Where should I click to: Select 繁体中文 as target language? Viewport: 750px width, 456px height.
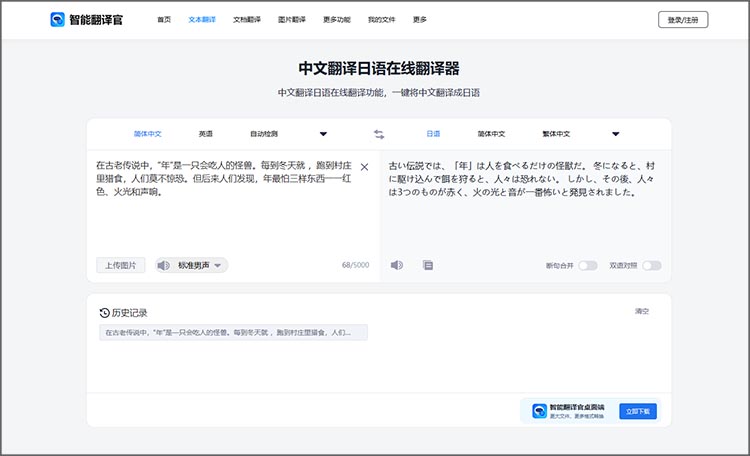click(x=556, y=134)
